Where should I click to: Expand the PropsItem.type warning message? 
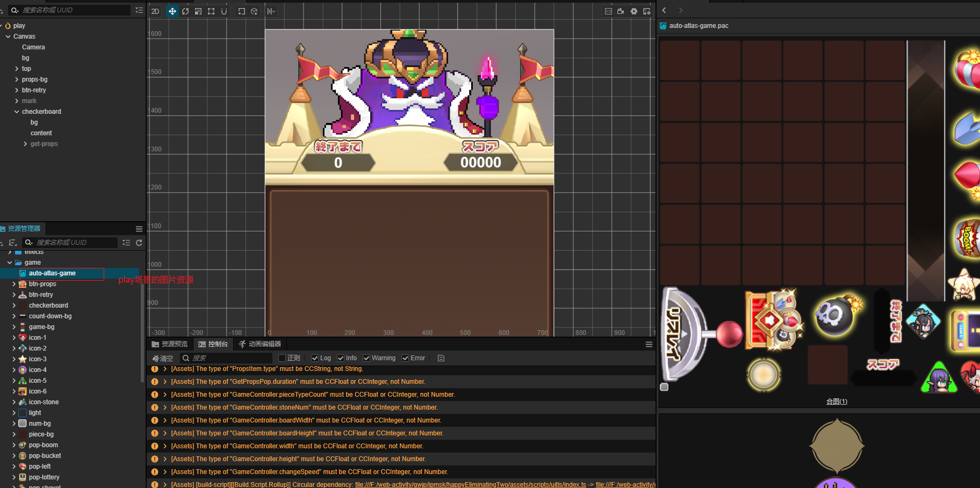click(165, 369)
